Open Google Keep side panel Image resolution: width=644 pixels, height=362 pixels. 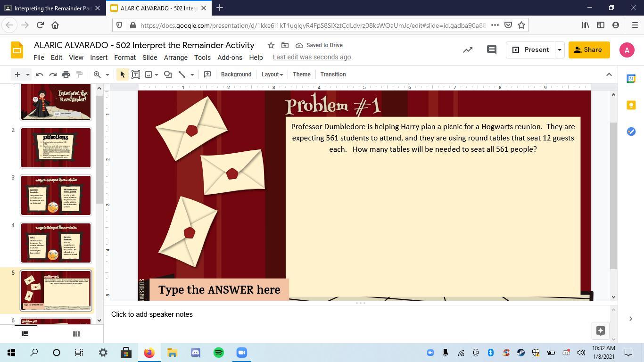point(631,105)
